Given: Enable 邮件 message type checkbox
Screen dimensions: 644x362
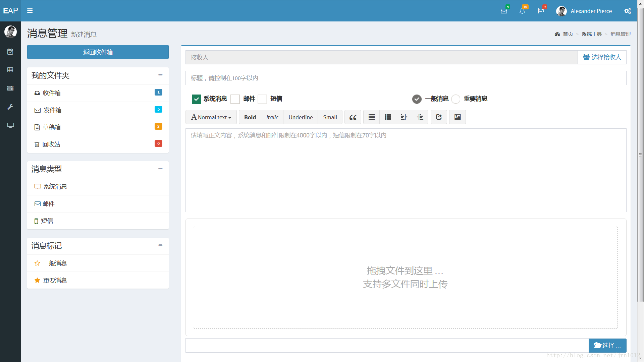Looking at the screenshot, I should coord(234,99).
